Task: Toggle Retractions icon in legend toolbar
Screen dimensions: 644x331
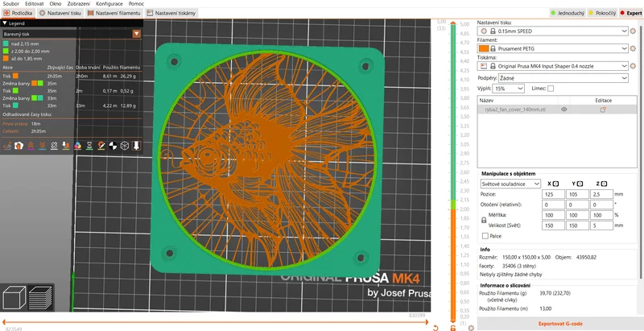Action: (31, 146)
